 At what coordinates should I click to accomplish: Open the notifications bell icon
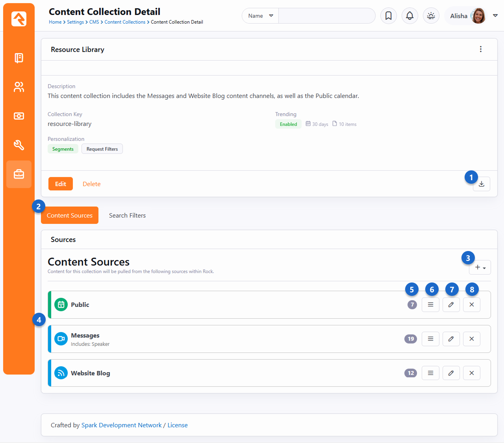410,16
